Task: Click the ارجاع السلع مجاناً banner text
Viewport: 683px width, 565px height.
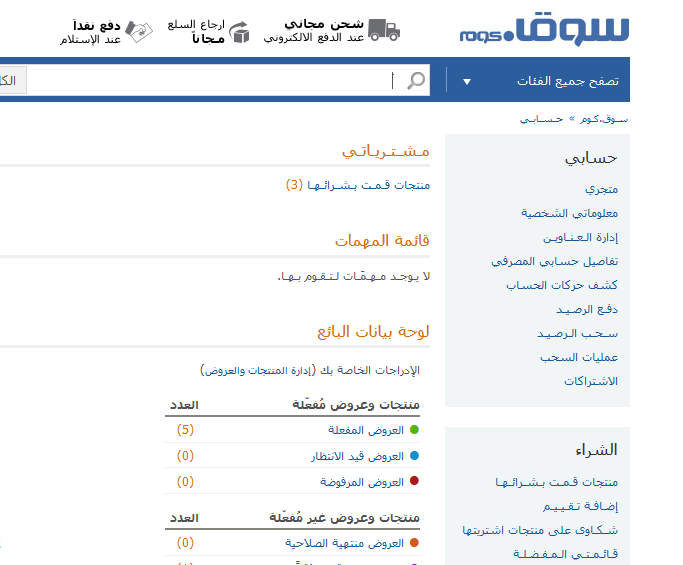Action: pos(196,31)
